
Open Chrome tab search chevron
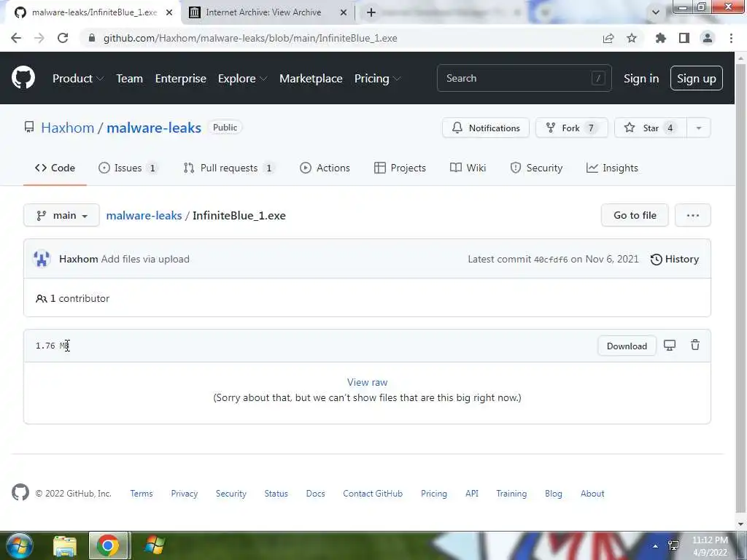[656, 12]
